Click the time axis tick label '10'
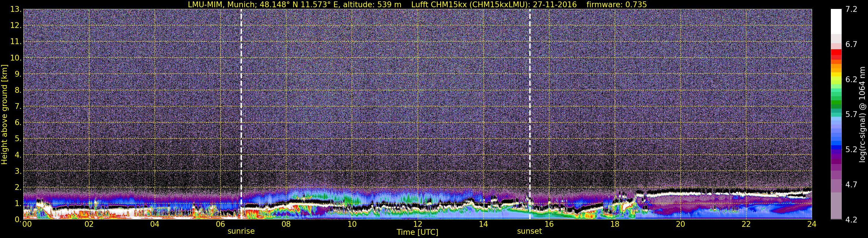868x238 pixels. click(x=352, y=224)
